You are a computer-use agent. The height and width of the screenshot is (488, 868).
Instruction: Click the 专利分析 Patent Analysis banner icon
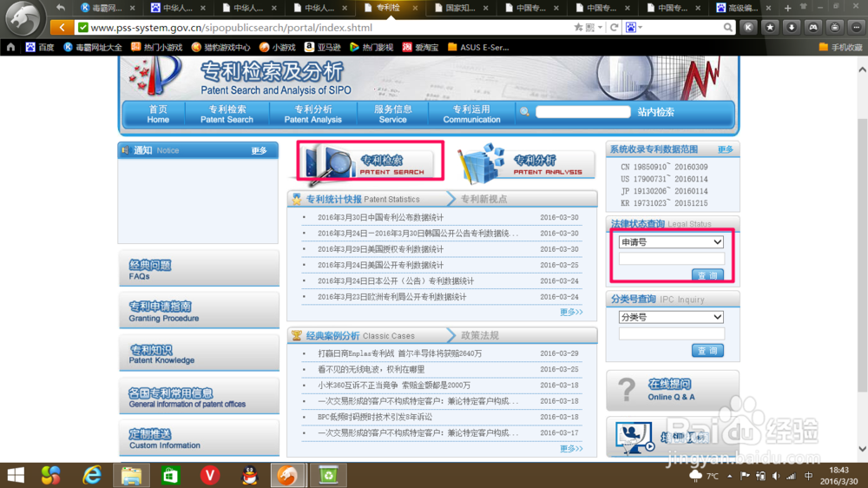[x=525, y=163]
